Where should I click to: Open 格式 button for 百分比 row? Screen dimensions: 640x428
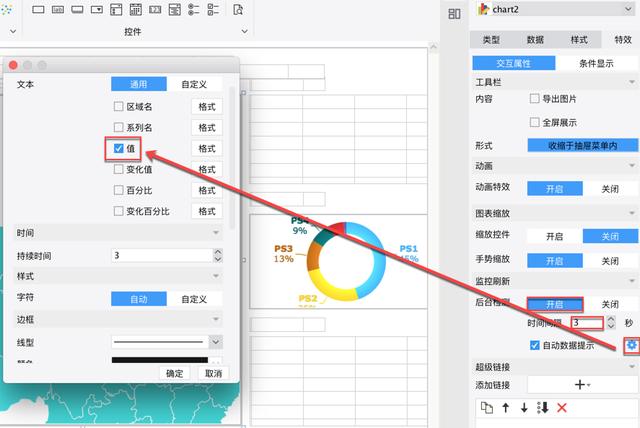[x=207, y=190]
